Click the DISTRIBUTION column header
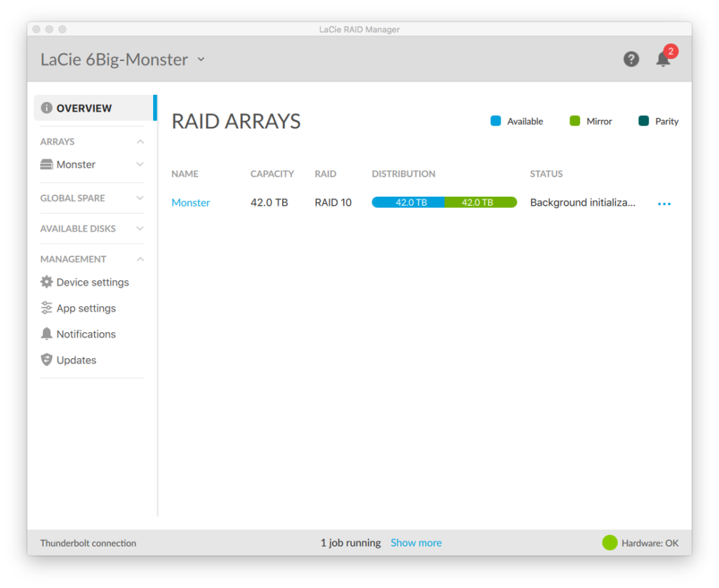719x588 pixels. click(x=404, y=174)
